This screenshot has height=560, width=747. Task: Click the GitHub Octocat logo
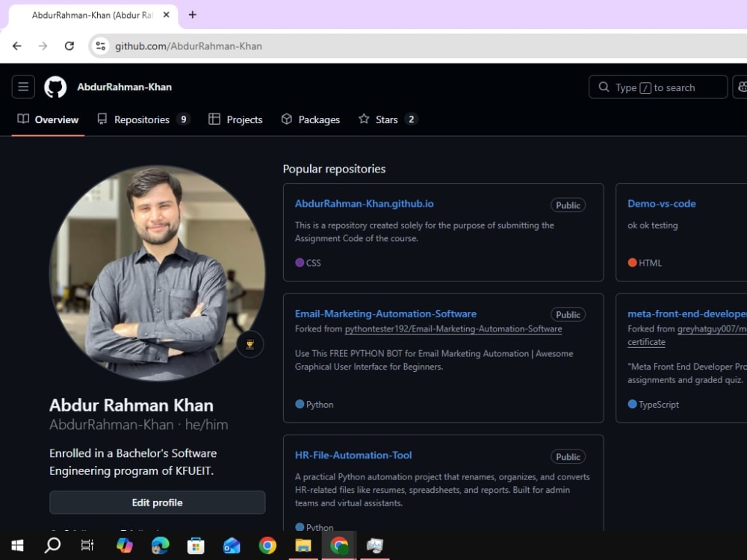tap(55, 87)
